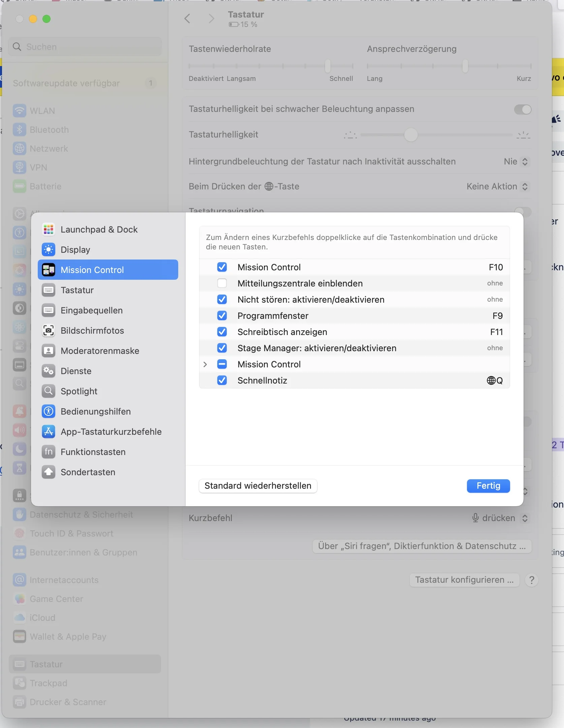The height and width of the screenshot is (728, 564).
Task: Adjust the Tastenwiederholrate slider knob
Action: coord(327,66)
